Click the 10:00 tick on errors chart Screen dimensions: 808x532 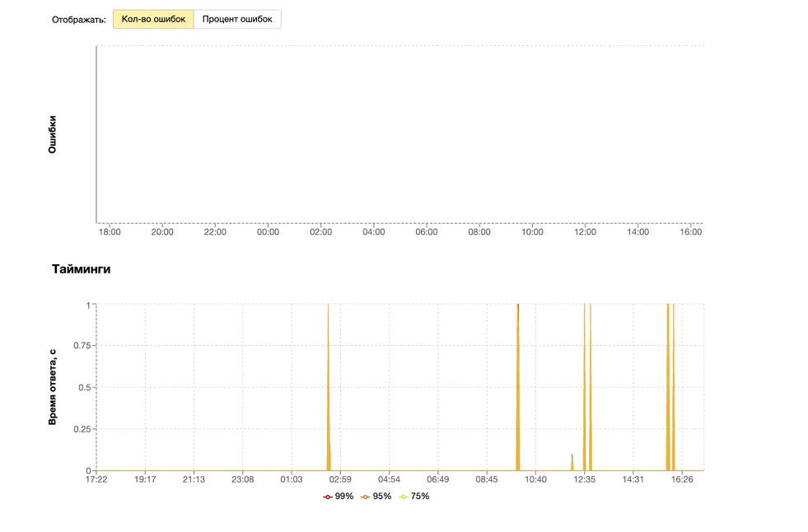point(532,231)
